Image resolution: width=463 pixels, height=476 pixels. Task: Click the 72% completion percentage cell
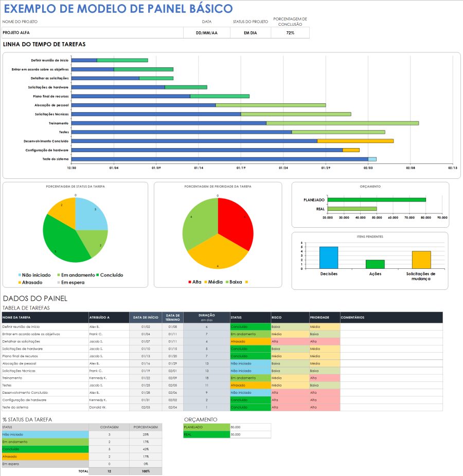[x=290, y=32]
